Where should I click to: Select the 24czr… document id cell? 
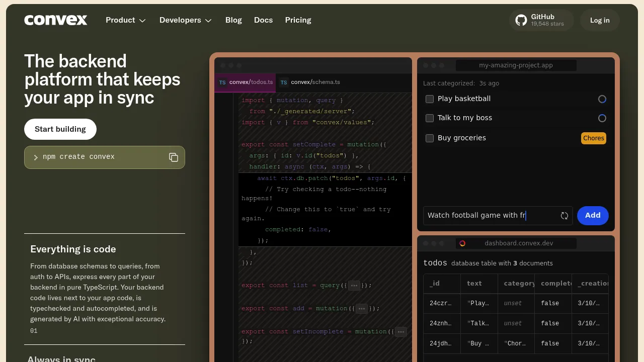(442, 304)
